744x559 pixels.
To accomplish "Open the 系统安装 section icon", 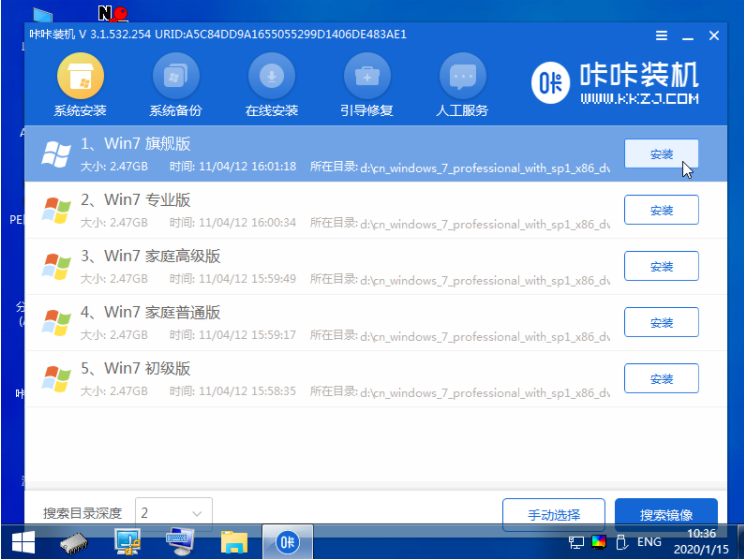I will click(80, 76).
